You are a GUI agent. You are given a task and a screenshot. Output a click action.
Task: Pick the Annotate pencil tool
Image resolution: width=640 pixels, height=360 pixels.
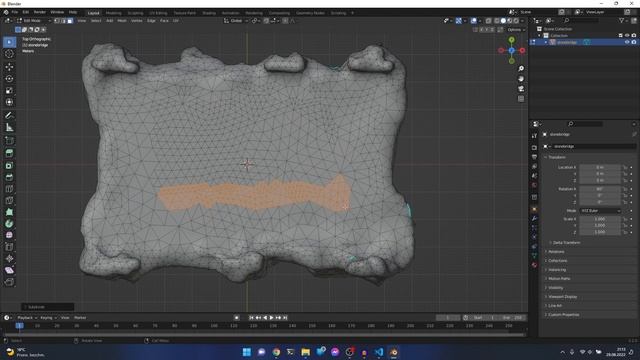(x=9, y=116)
